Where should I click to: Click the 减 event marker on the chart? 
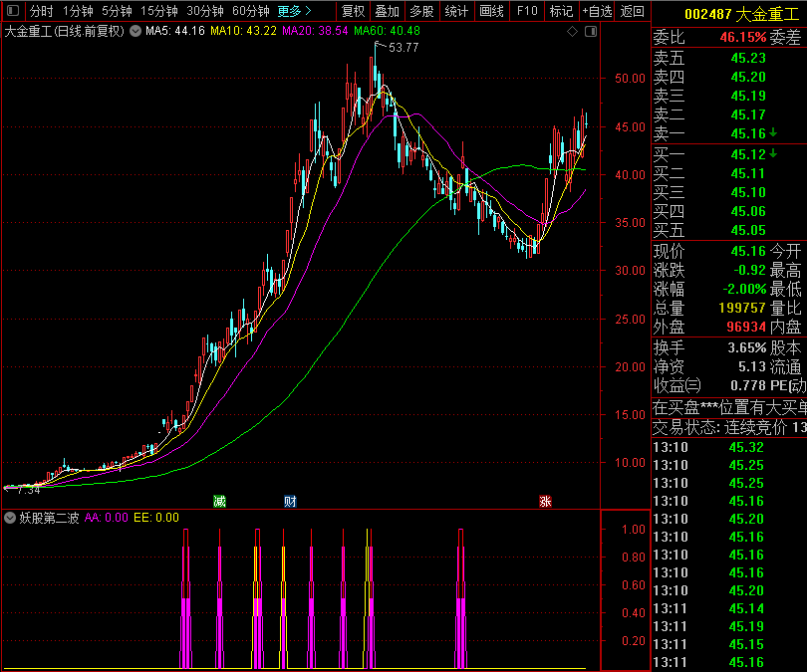pyautogui.click(x=219, y=501)
